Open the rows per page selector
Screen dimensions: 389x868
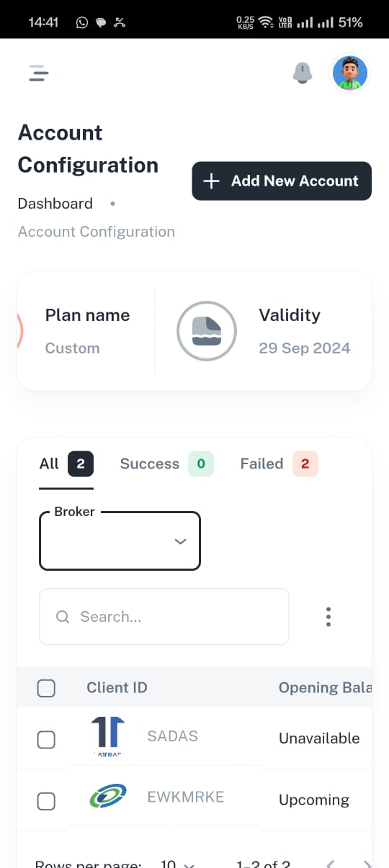pos(177,862)
